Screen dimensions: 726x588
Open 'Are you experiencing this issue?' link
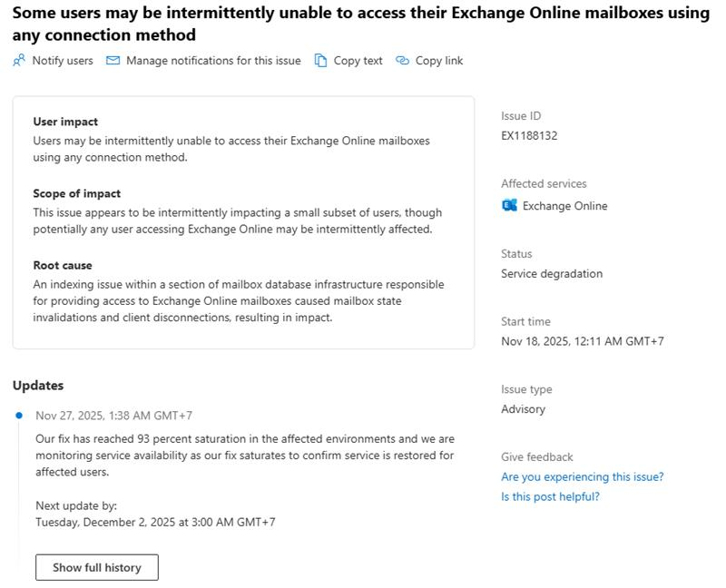click(582, 476)
